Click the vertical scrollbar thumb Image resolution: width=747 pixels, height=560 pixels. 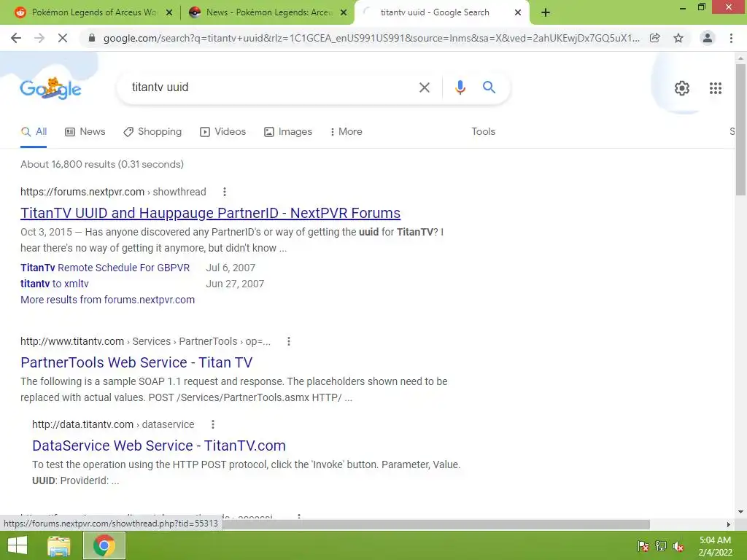click(x=740, y=130)
